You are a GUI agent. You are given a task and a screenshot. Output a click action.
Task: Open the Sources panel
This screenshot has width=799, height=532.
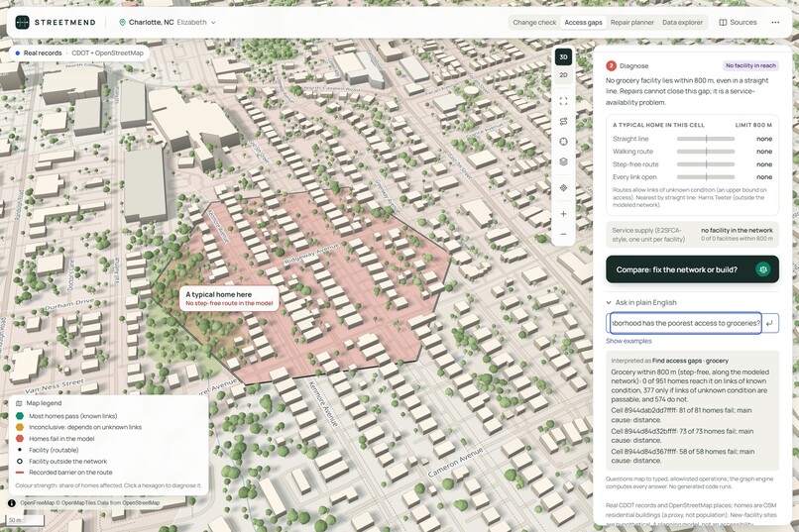tap(738, 23)
